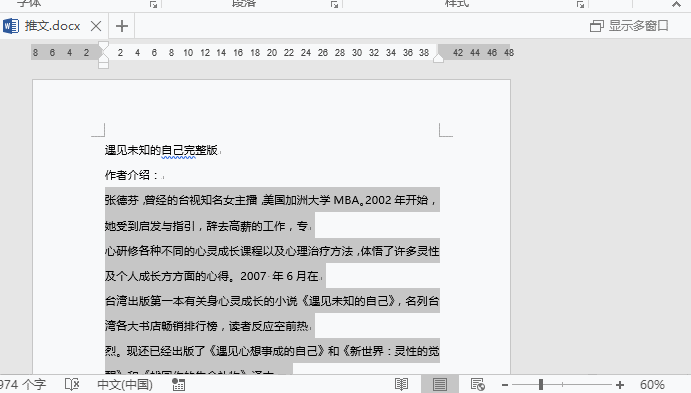Click the line 及个人成长方方面的心得

[212, 276]
